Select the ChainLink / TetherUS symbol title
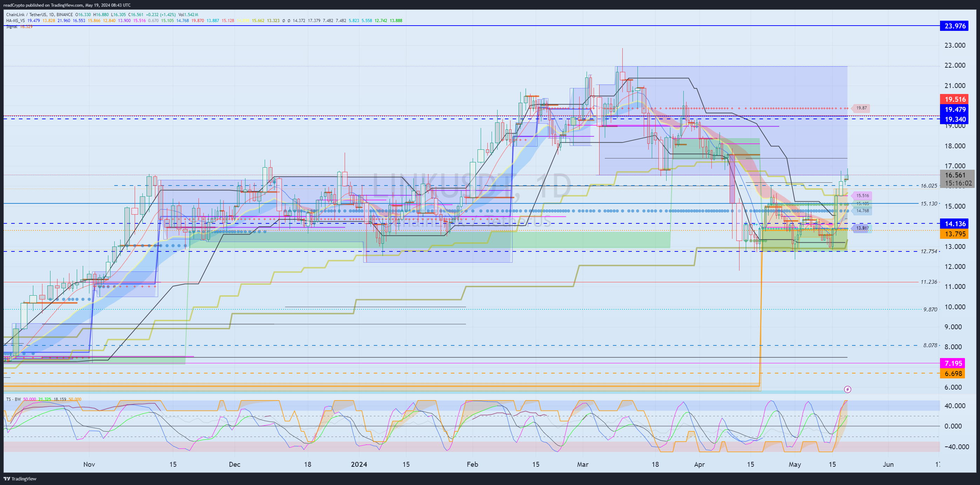The width and height of the screenshot is (980, 485). pyautogui.click(x=26, y=15)
